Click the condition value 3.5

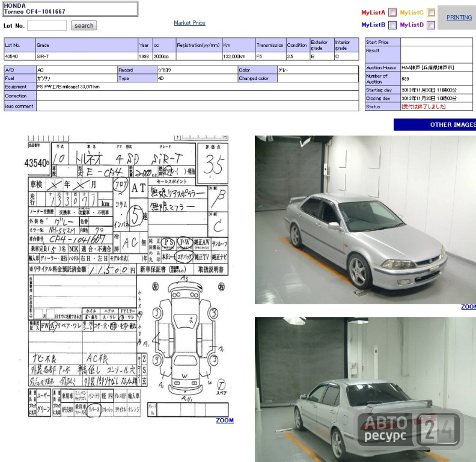(x=298, y=56)
